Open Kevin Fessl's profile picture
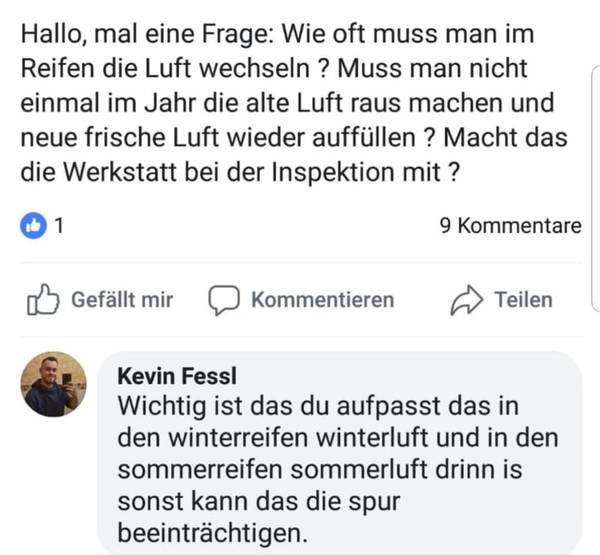This screenshot has height=555, width=600. point(56,384)
